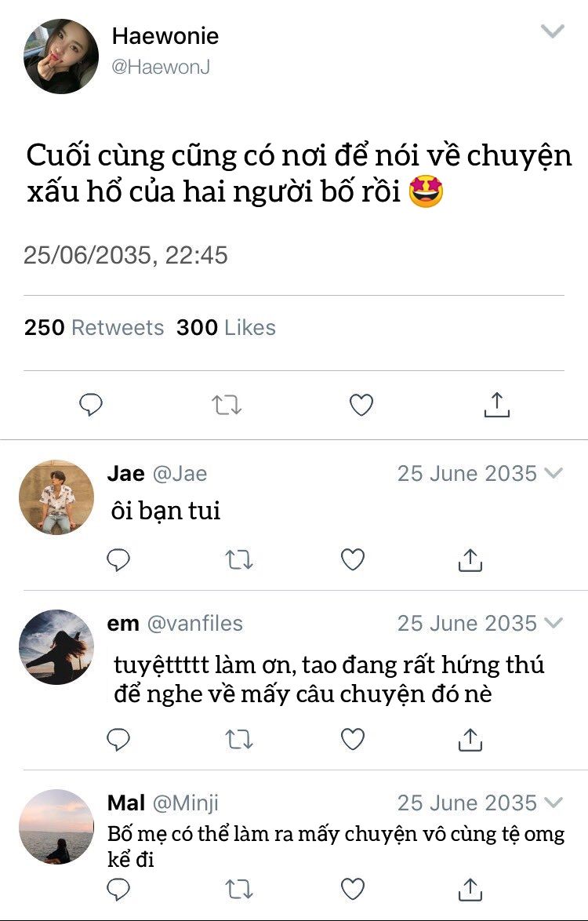Open the @HaewonJ profile handle
This screenshot has width=588, height=921.
click(x=161, y=67)
